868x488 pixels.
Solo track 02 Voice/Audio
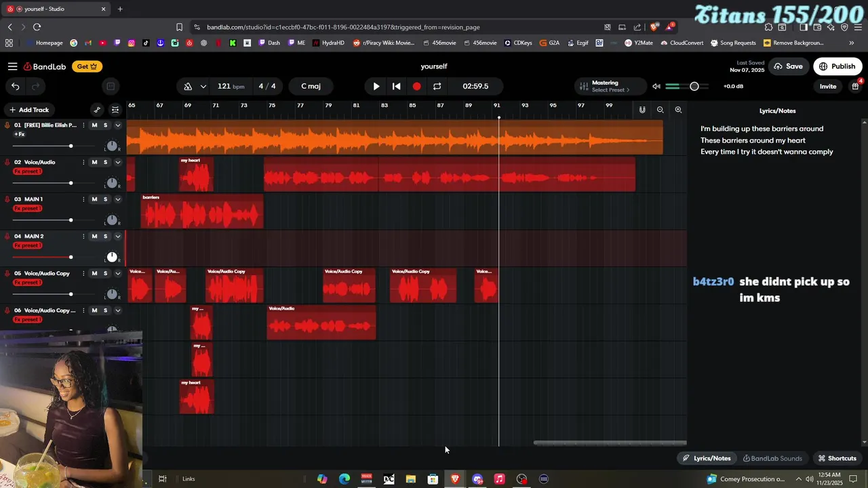click(105, 162)
